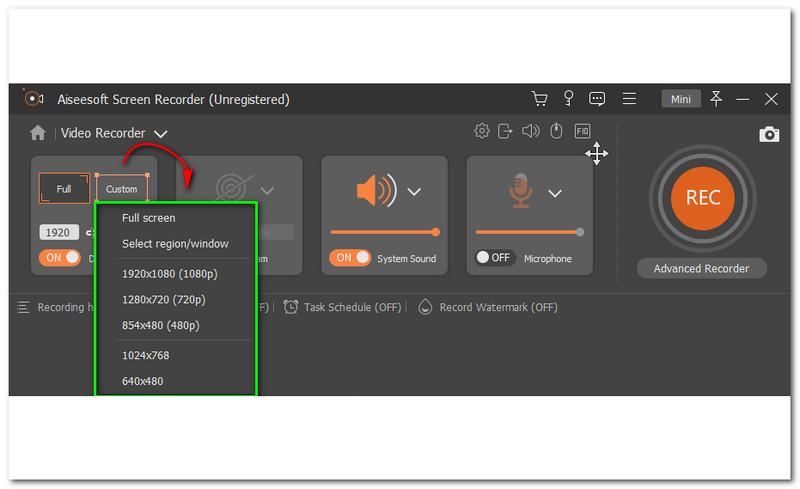Screen dimensions: 800x489
Task: Choose Select region/window option
Action: pyautogui.click(x=176, y=243)
